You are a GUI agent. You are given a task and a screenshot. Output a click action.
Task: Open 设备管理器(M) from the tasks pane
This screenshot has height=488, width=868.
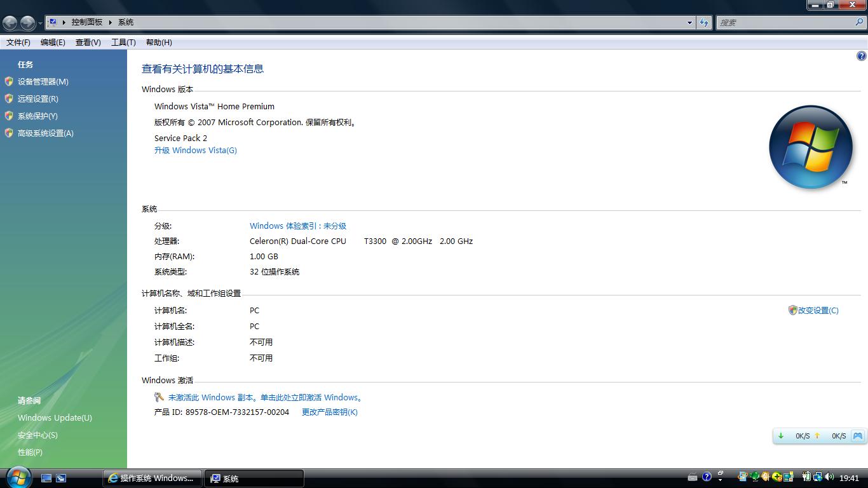click(x=43, y=81)
